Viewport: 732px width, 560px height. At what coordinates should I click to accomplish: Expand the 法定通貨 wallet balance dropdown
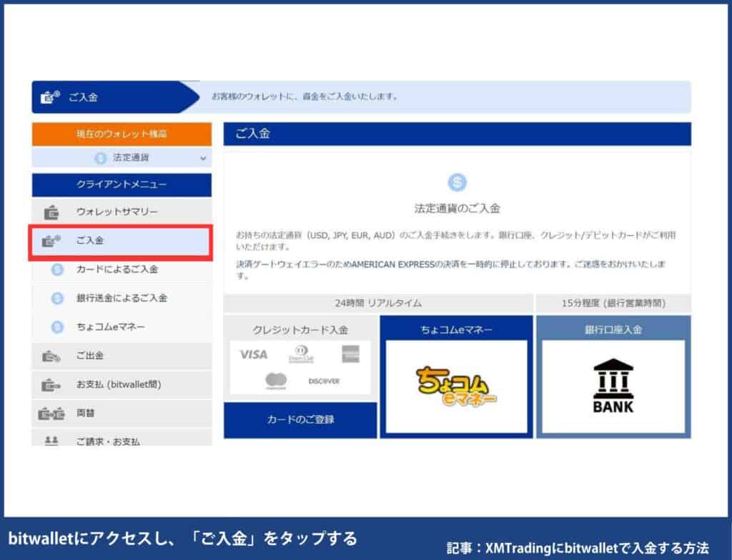click(x=122, y=158)
